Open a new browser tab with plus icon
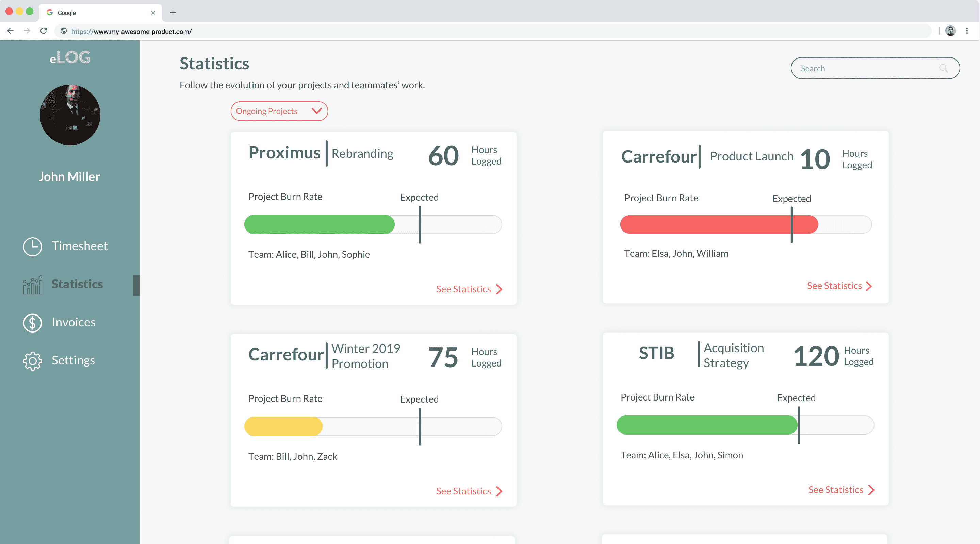Image resolution: width=980 pixels, height=544 pixels. (173, 13)
